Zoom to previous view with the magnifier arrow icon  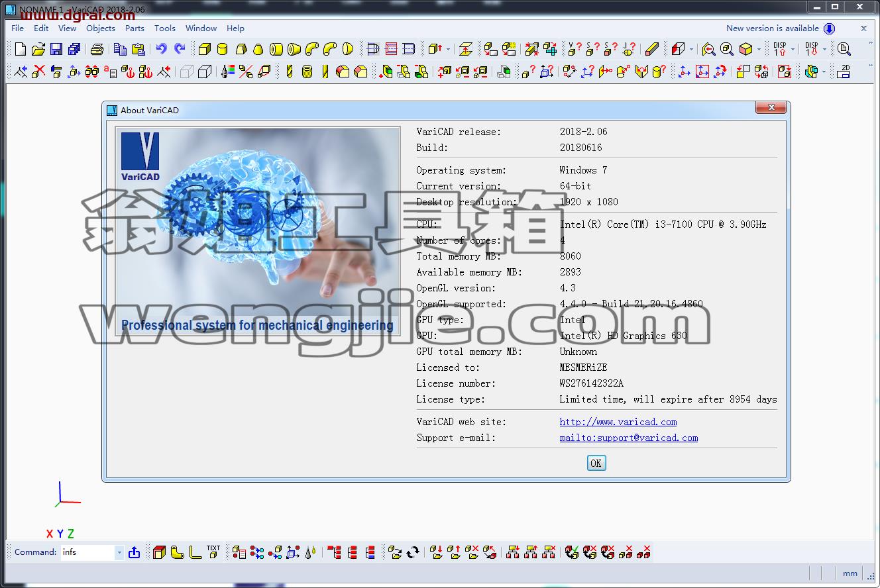pyautogui.click(x=708, y=49)
